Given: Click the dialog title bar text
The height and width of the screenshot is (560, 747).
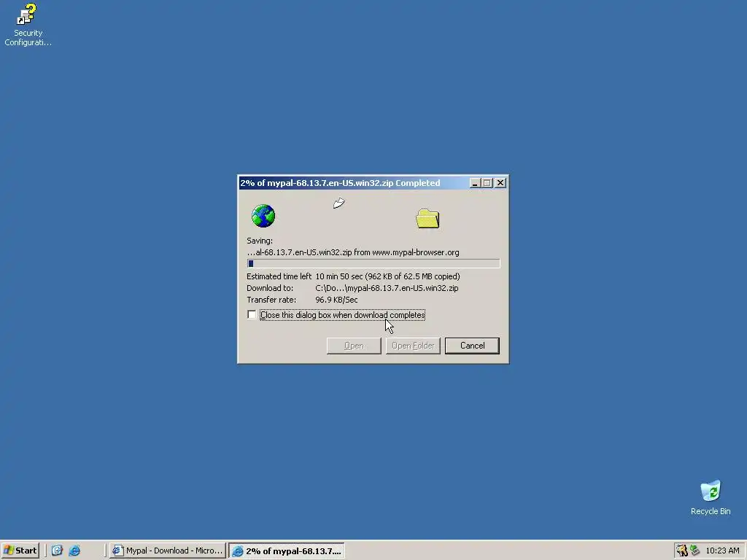Looking at the screenshot, I should click(x=340, y=183).
